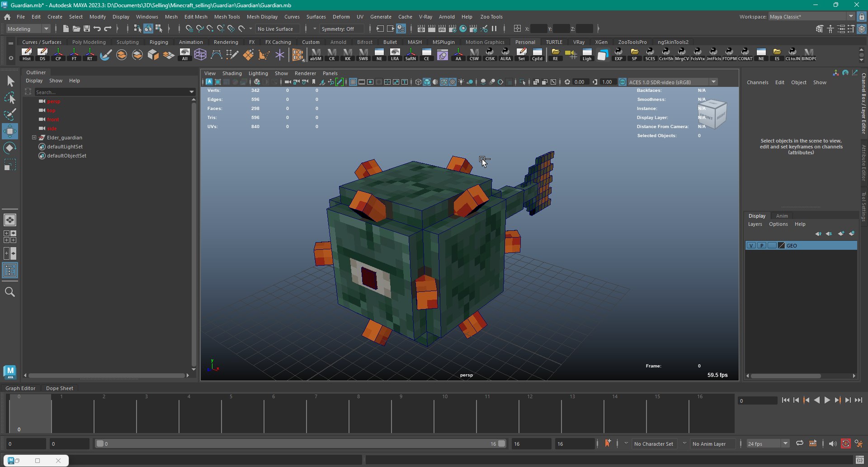Toggle loop playback icon beside the fps field
868x467 pixels.
(800, 443)
